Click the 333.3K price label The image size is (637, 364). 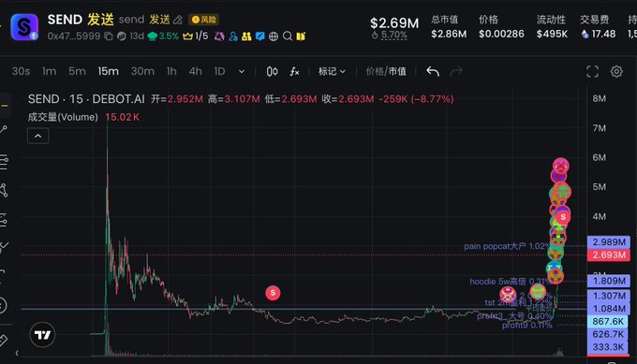click(609, 347)
